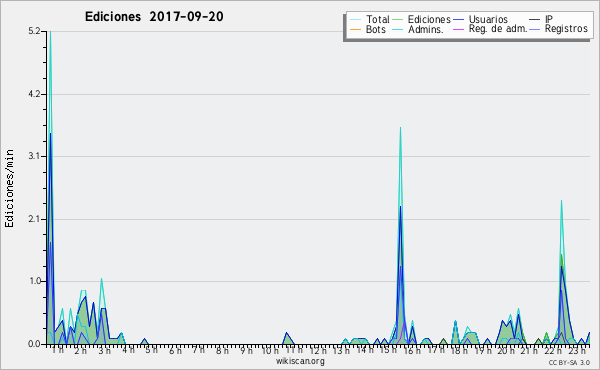Click the Total legend color line
Screen dimensions: 600x370
coord(355,19)
